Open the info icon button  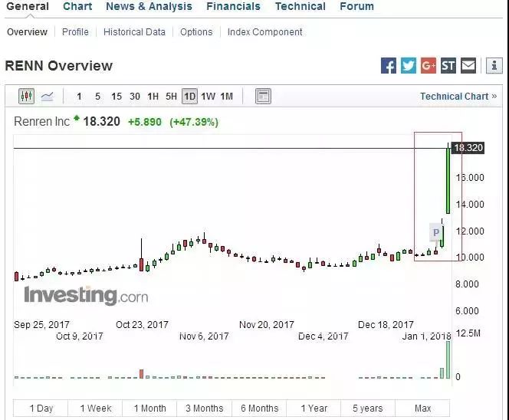(494, 66)
